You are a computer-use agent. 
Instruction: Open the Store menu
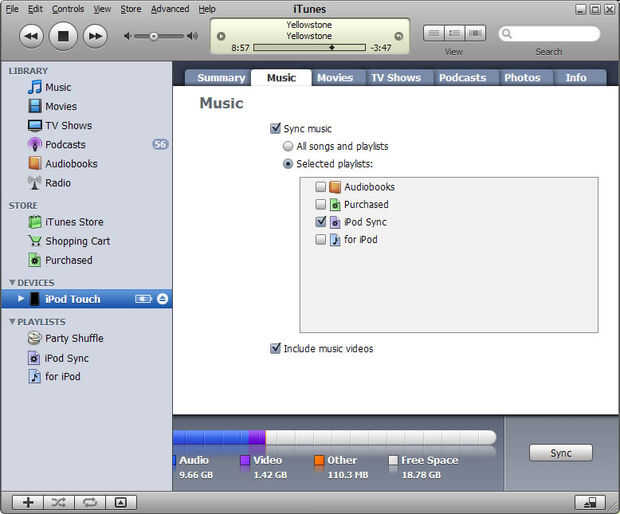pos(131,9)
